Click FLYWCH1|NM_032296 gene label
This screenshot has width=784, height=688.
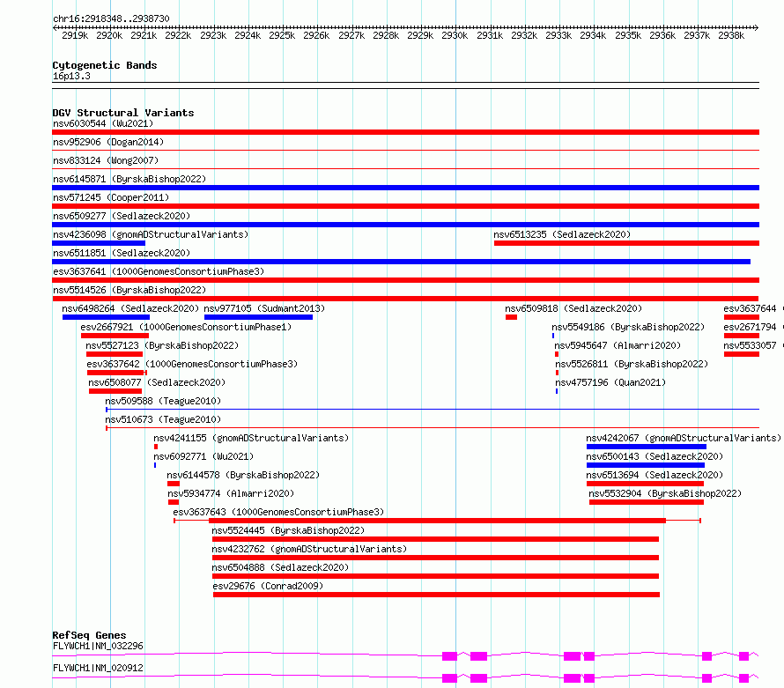coord(98,646)
